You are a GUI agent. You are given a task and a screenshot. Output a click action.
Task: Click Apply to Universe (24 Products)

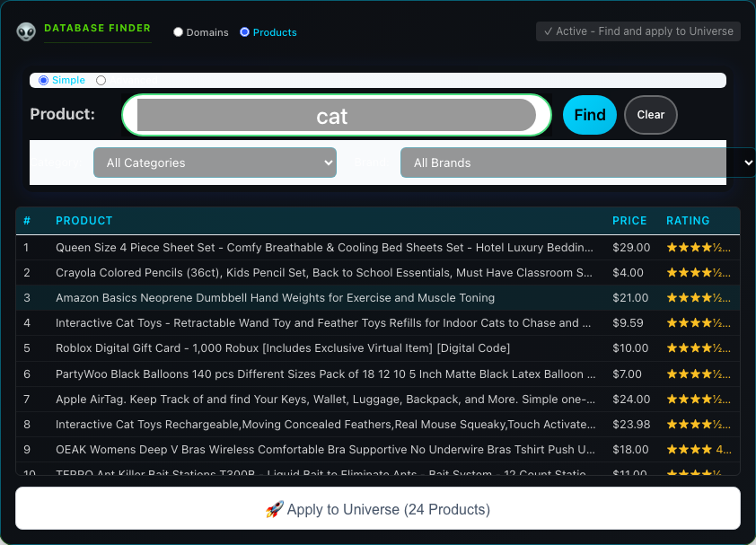[x=378, y=509]
